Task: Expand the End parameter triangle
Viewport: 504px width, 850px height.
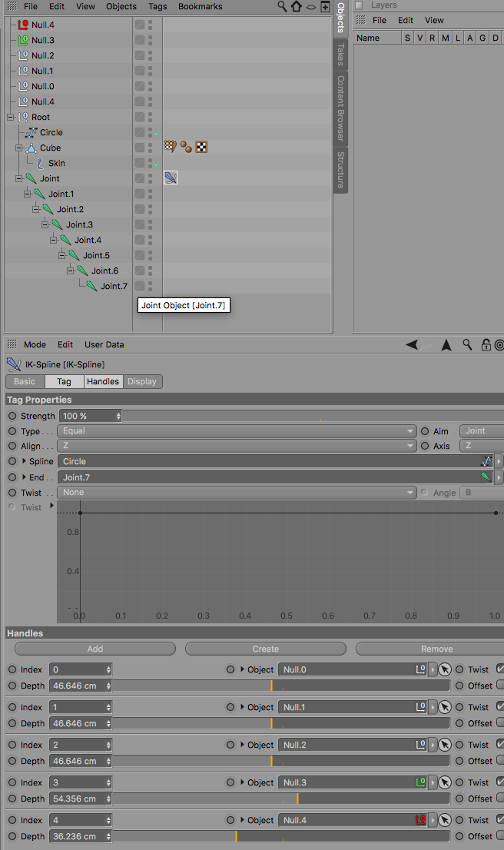Action: click(x=24, y=477)
